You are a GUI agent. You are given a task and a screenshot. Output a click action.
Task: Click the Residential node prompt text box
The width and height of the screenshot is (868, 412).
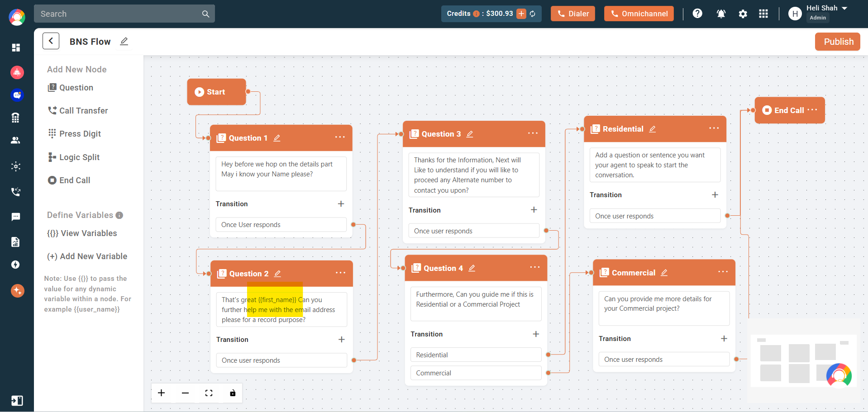click(655, 165)
